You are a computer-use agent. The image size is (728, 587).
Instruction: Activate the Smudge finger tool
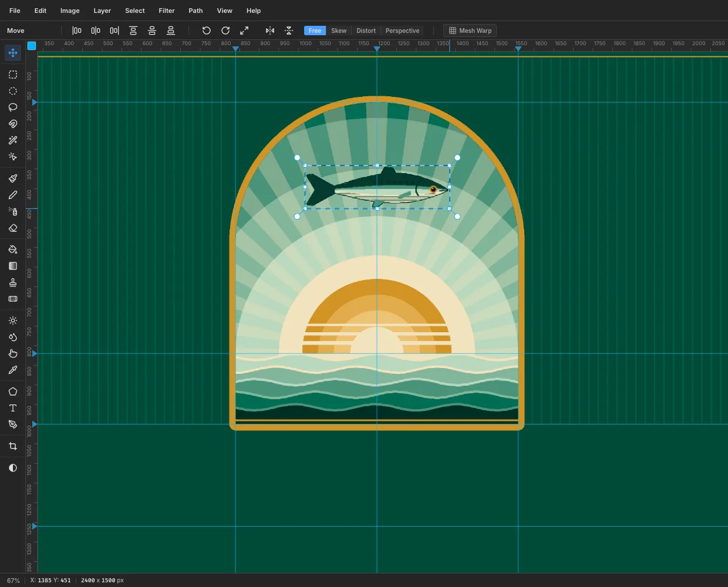tap(13, 353)
